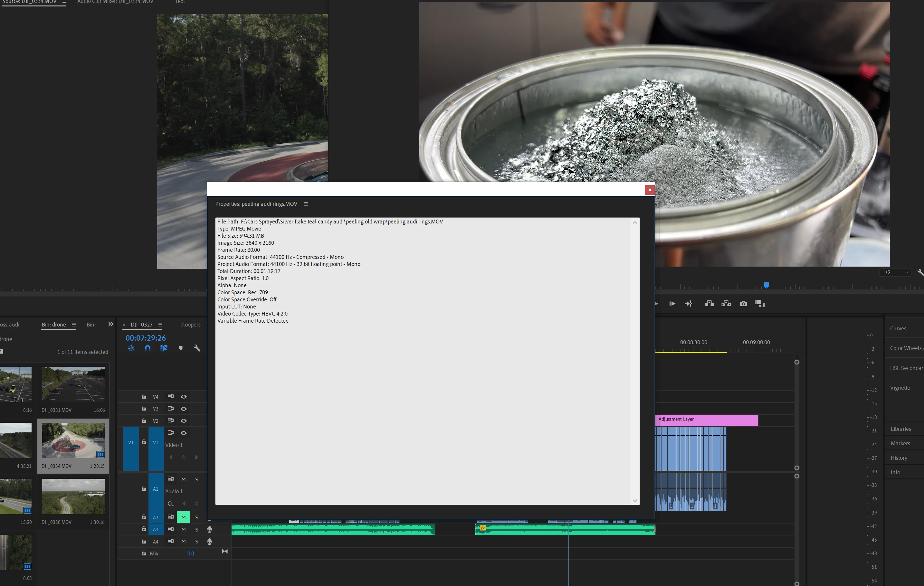The image size is (924, 586).
Task: Toggle the Snap in Timeline magnet icon
Action: [x=148, y=348]
